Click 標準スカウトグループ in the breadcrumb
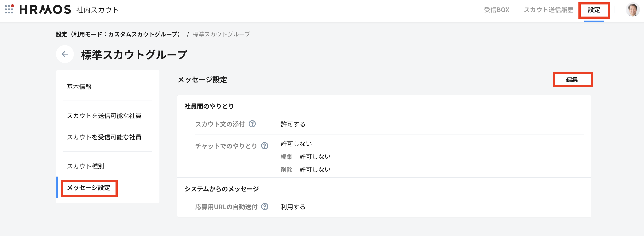The image size is (644, 236). (221, 34)
